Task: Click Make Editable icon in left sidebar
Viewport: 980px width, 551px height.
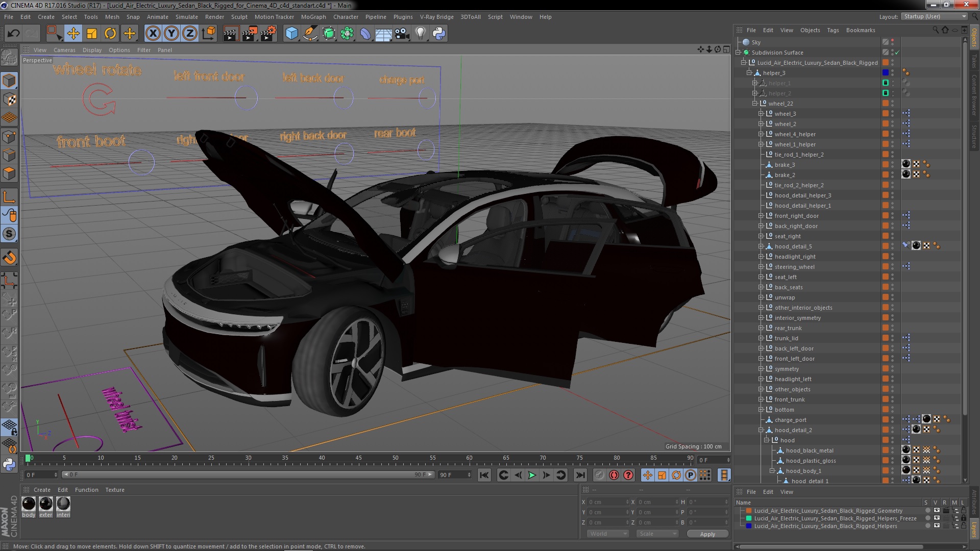Action: click(x=9, y=57)
